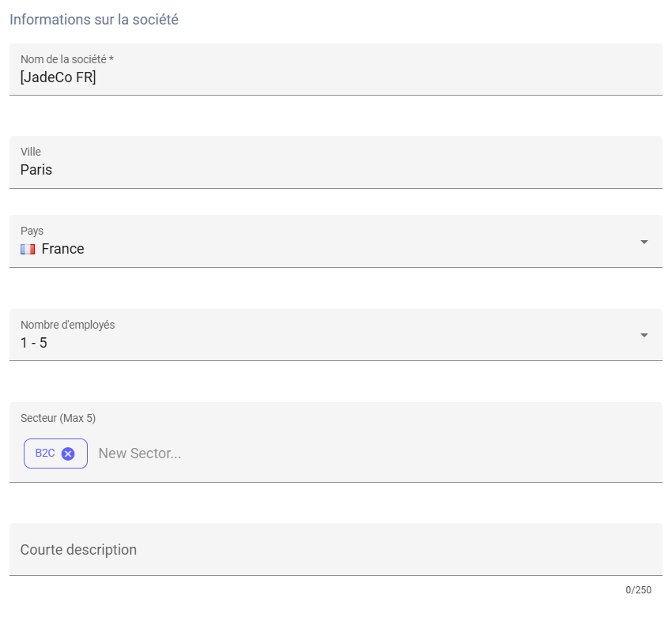Viewport: 672px width, 621px height.
Task: Expand the Nombre d'employés dropdown arrow
Action: [x=644, y=335]
